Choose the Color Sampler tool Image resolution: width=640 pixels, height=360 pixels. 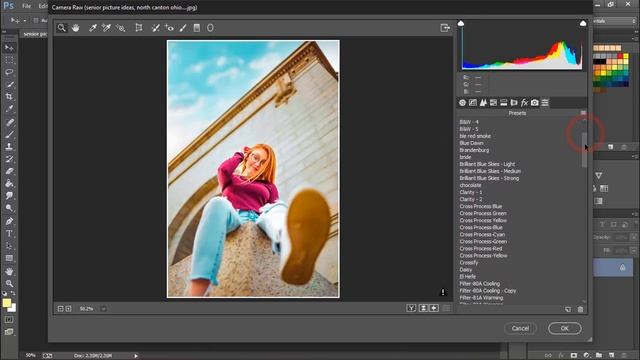click(x=107, y=28)
